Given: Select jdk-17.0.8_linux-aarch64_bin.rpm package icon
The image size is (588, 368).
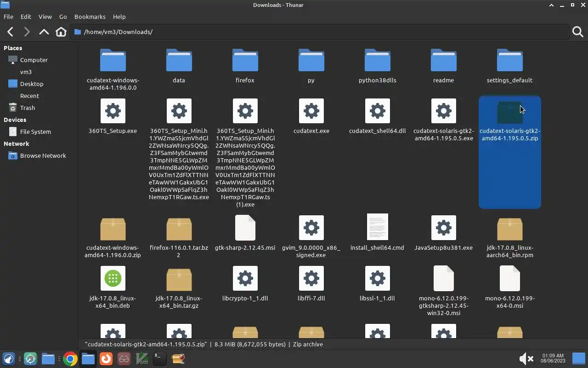Looking at the screenshot, I should click(x=509, y=229).
